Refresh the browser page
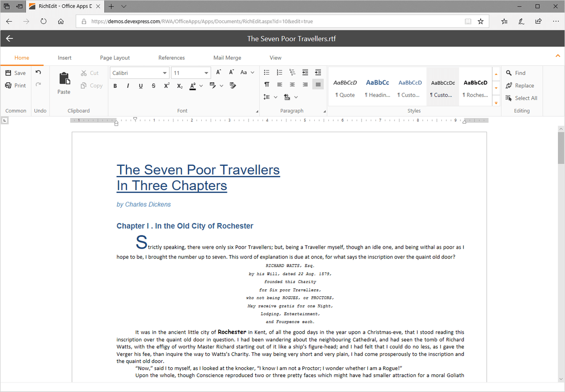This screenshot has width=565, height=392. [43, 21]
